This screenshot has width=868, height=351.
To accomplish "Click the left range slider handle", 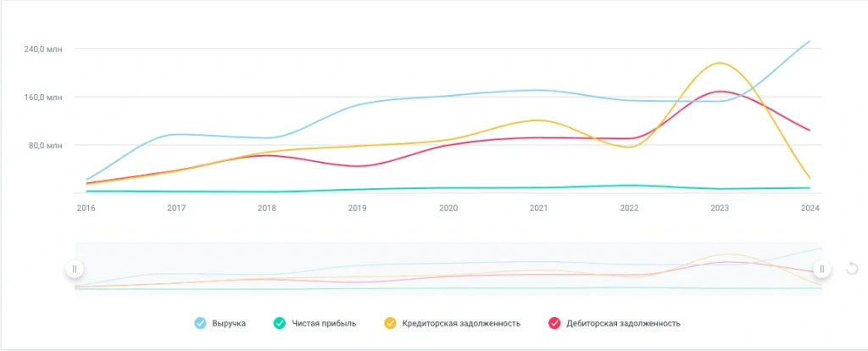I will [x=75, y=269].
